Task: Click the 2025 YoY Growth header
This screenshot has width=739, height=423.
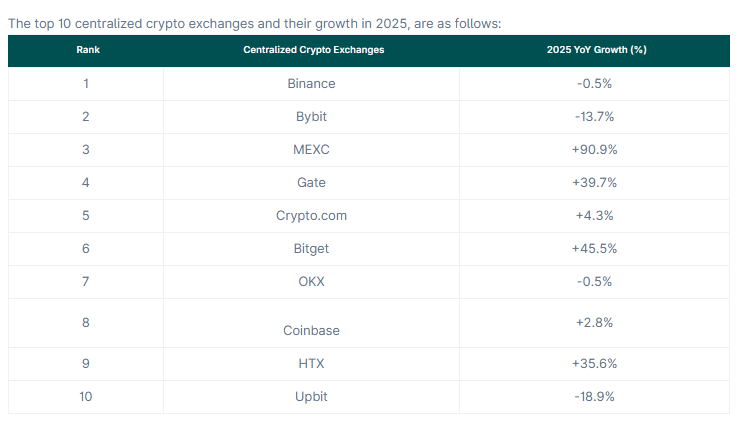Action: click(x=595, y=50)
